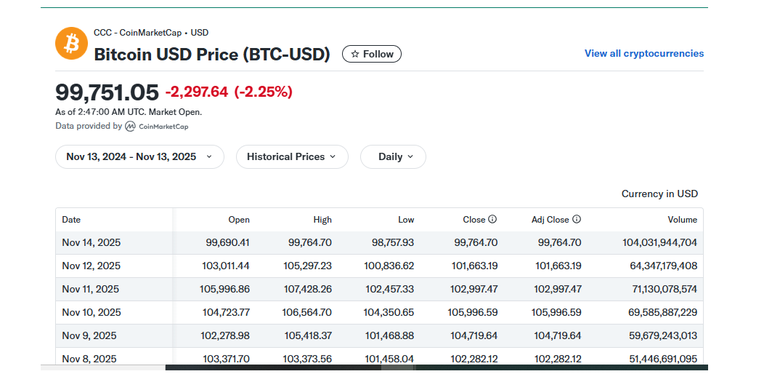Click the info icon next to Close
Image resolution: width=780 pixels, height=390 pixels.
click(492, 219)
